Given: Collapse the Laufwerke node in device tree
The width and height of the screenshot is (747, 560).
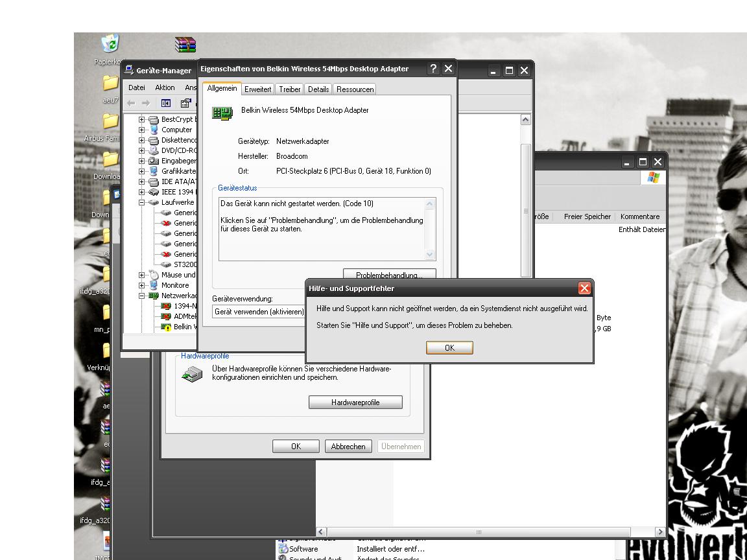Looking at the screenshot, I should pos(141,202).
